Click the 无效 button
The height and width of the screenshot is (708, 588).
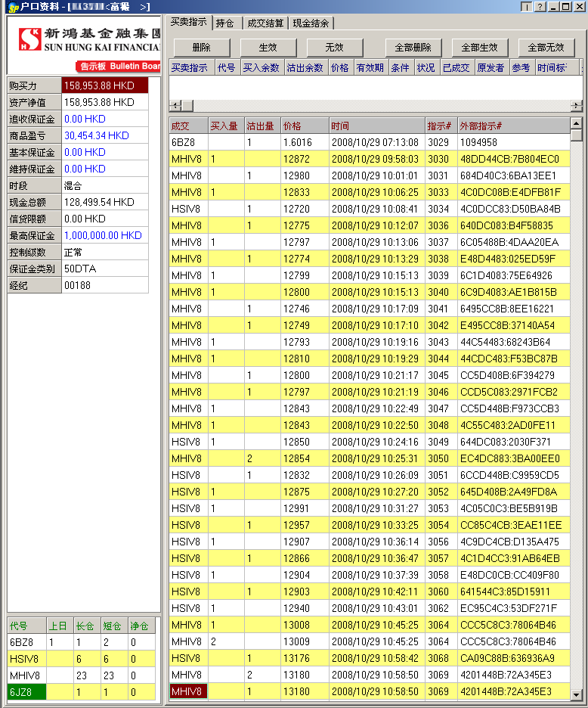click(334, 48)
